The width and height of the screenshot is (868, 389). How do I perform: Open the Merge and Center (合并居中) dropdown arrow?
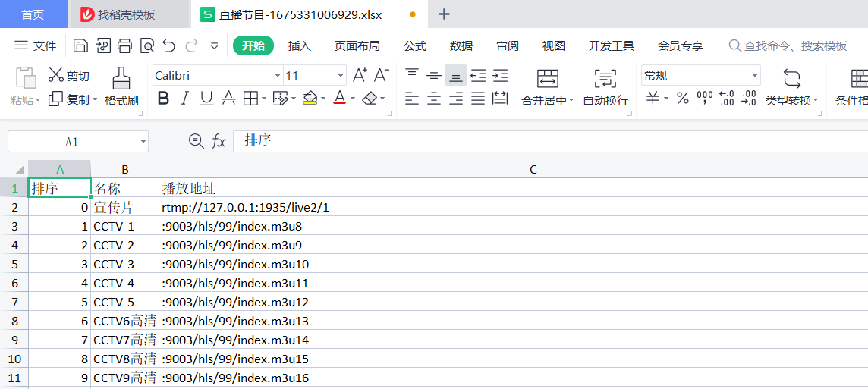tap(571, 101)
